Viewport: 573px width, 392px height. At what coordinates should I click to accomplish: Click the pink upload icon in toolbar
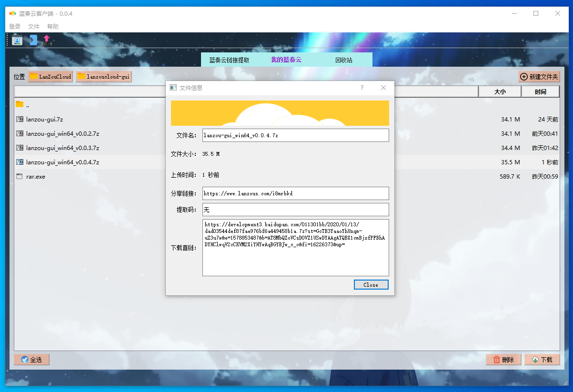tap(48, 40)
